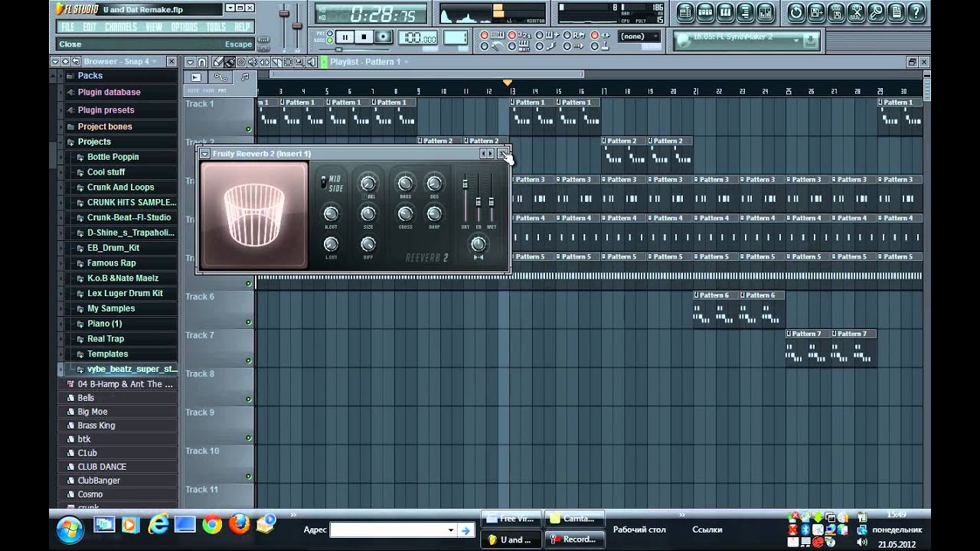
Task: Open Playlist Pattern 1 title dropdown
Action: [x=405, y=62]
